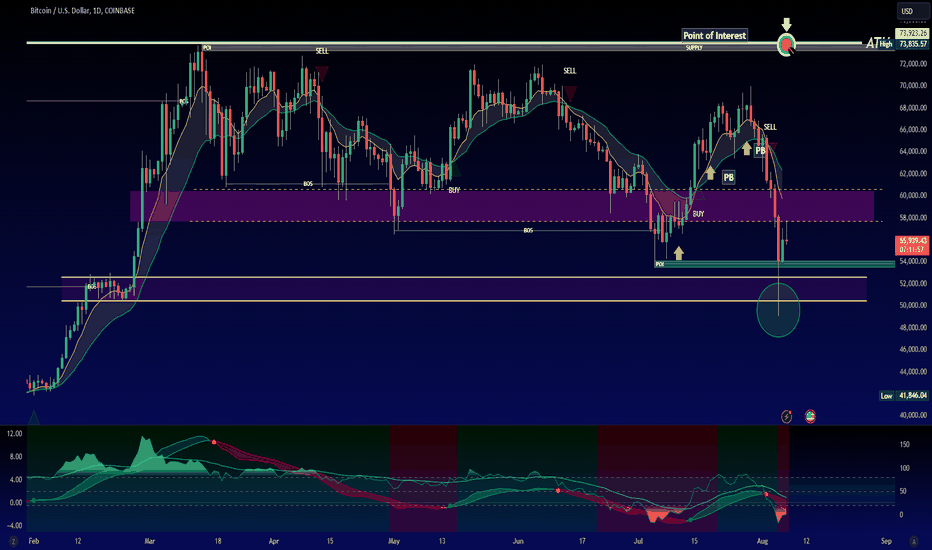This screenshot has height=550, width=932.
Task: Click the SUPPLY zone label
Action: pyautogui.click(x=694, y=48)
